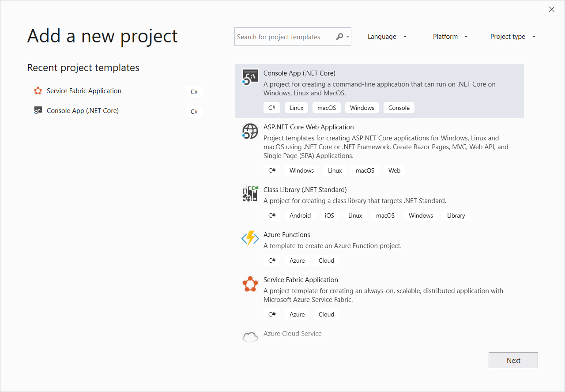This screenshot has height=392, width=565.
Task: Open the Project type dropdown
Action: tap(512, 37)
